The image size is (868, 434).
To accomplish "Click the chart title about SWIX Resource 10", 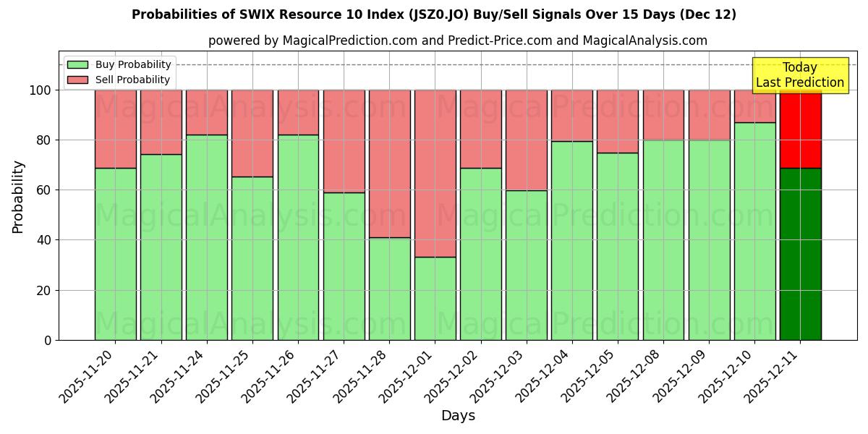I will coord(434,14).
